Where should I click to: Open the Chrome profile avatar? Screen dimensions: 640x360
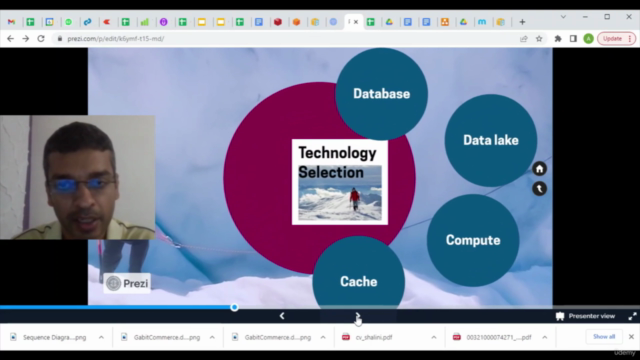point(588,39)
